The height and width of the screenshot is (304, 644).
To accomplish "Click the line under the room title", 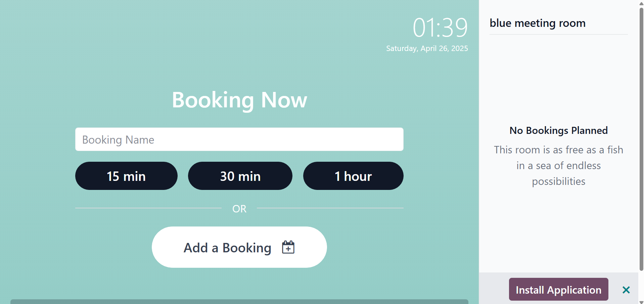I will pos(558,34).
